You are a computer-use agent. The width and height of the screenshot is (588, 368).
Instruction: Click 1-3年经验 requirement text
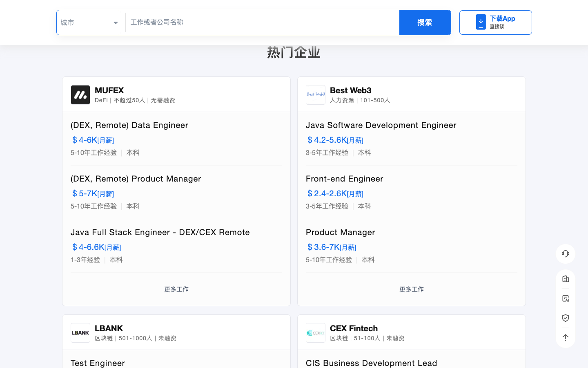tap(85, 260)
